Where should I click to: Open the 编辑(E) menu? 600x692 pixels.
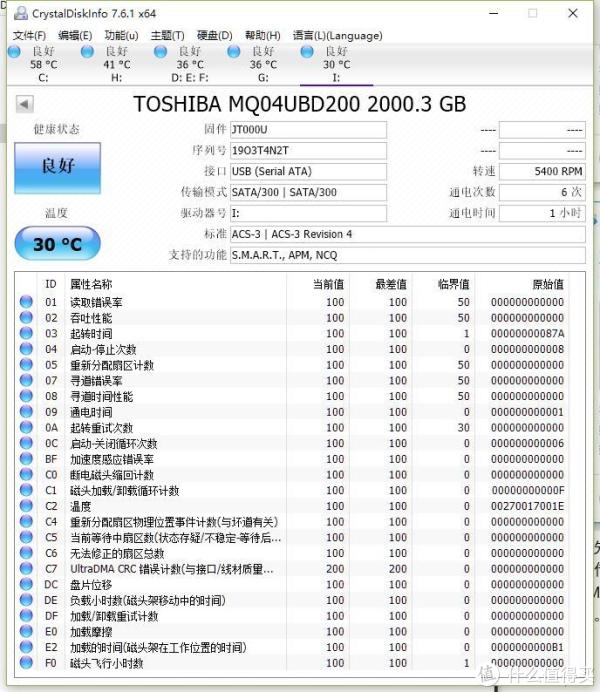pyautogui.click(x=75, y=36)
